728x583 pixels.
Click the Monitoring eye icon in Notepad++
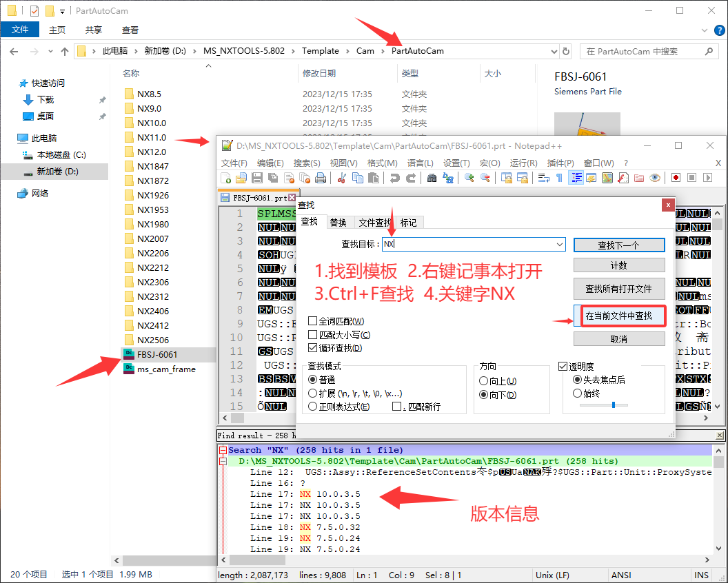point(655,178)
